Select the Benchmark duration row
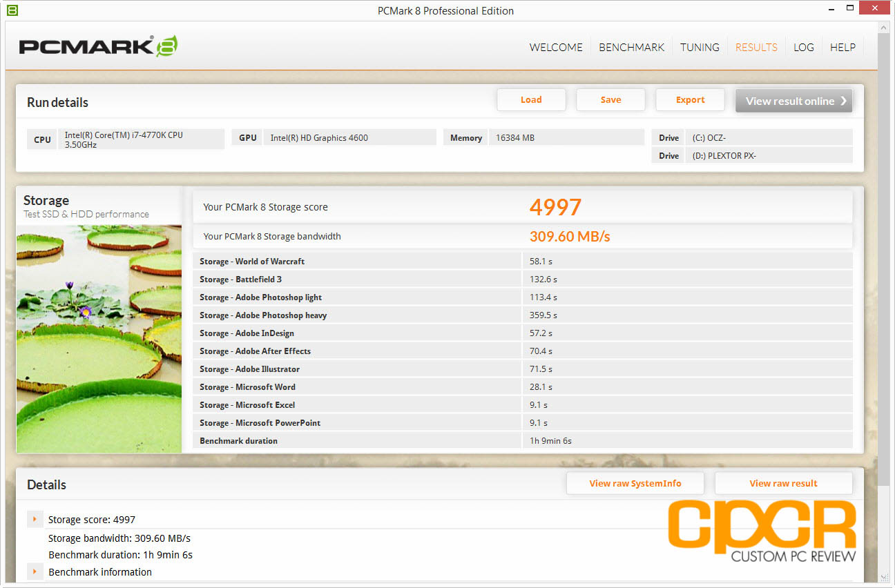This screenshot has width=895, height=588. point(523,440)
